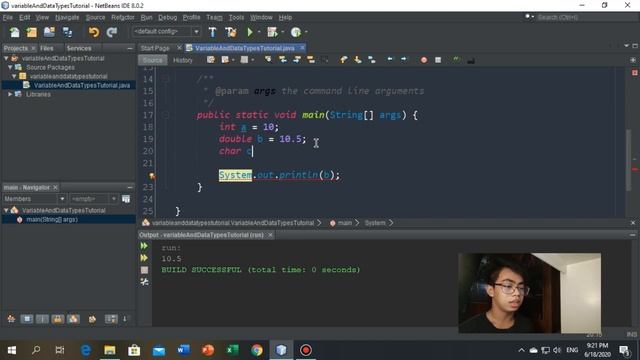Toggle Sort by Source arrow in Navigator
Image resolution: width=640 pixels, height=360 pixels.
(125, 319)
